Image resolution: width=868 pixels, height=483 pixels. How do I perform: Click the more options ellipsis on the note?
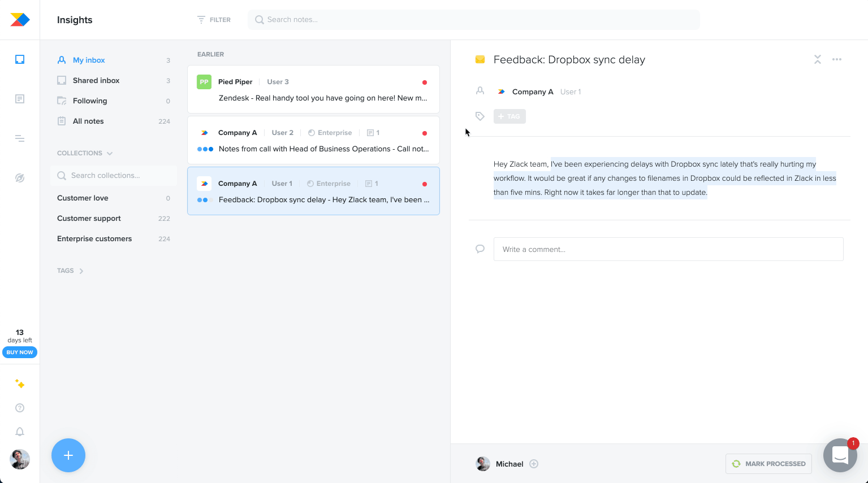pos(837,59)
